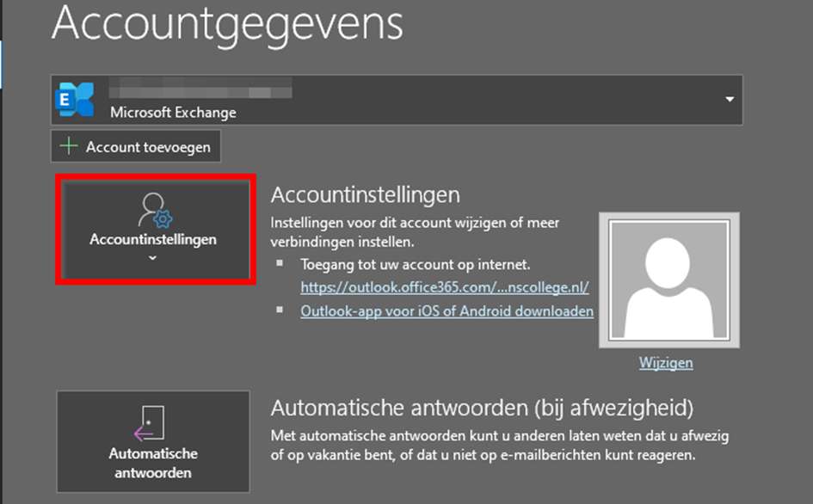Open the outlook.office365.com web access link
This screenshot has height=504, width=813.
(x=444, y=286)
